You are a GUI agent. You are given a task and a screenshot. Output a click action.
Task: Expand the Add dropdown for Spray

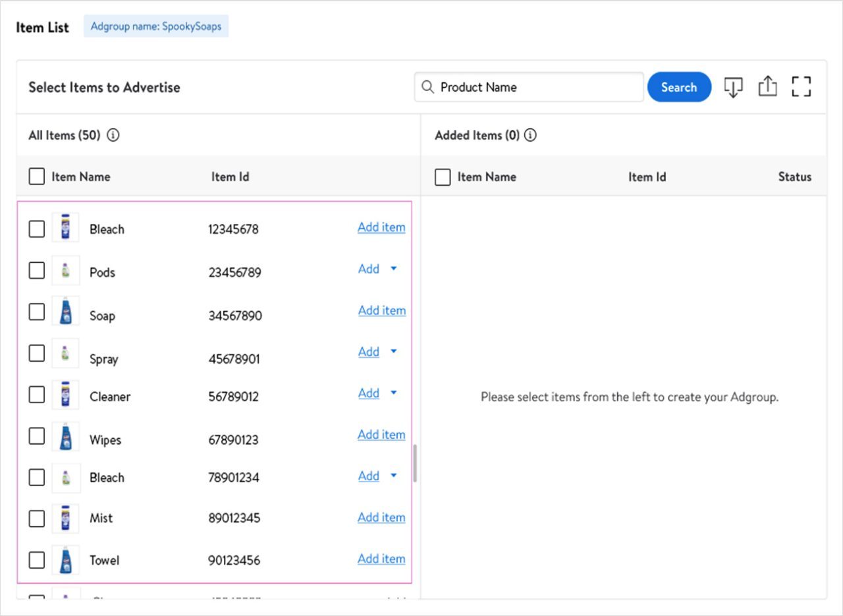[394, 352]
